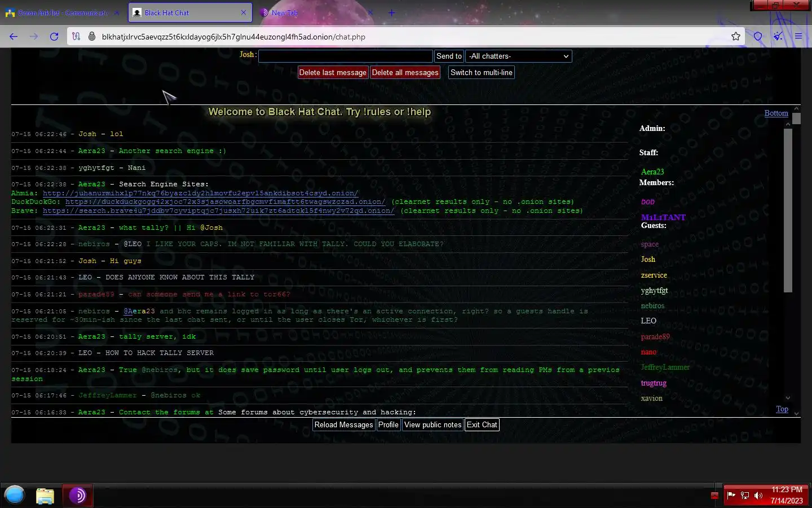Click the URL address bar

click(x=406, y=37)
